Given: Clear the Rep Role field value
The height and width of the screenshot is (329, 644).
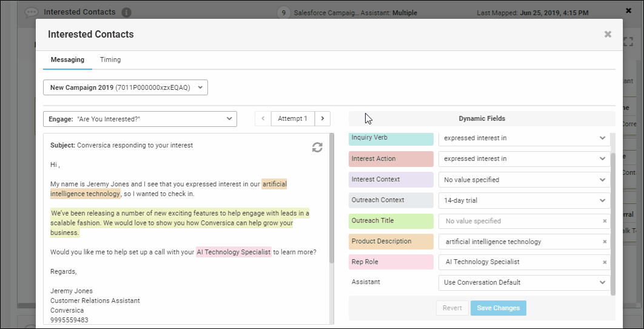Looking at the screenshot, I should pyautogui.click(x=605, y=262).
